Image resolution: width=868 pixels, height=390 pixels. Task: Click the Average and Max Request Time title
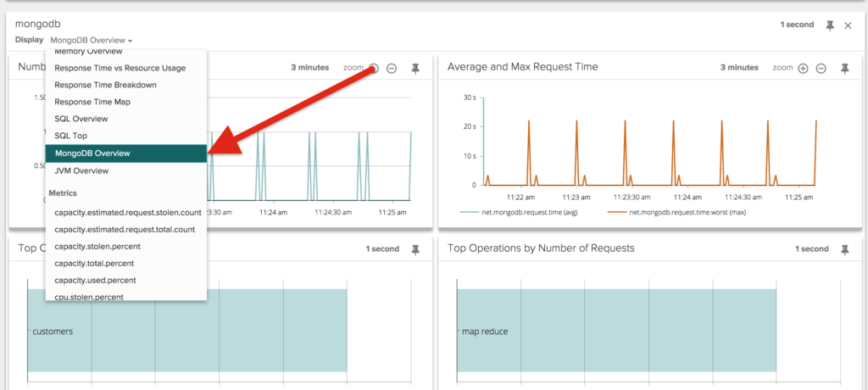tap(522, 66)
